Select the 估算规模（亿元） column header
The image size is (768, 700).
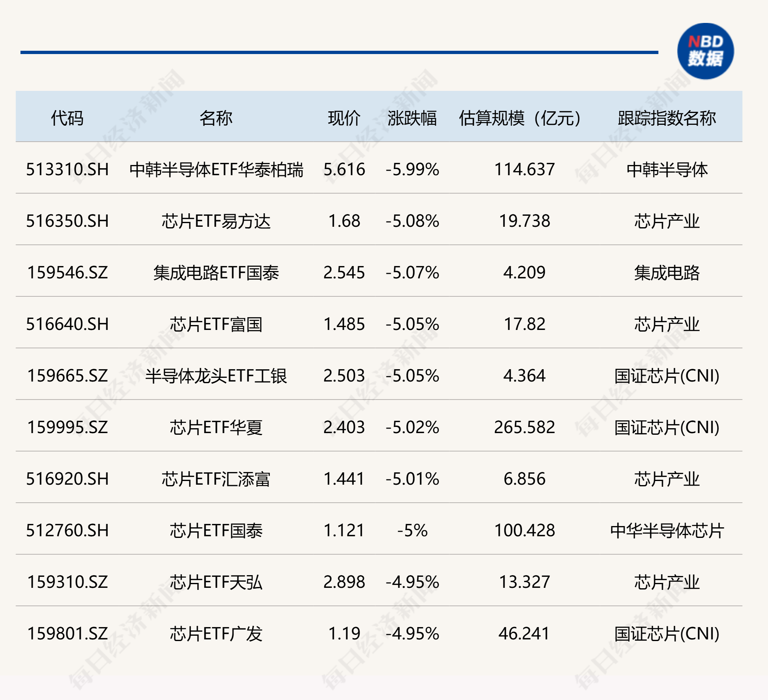pyautogui.click(x=520, y=118)
